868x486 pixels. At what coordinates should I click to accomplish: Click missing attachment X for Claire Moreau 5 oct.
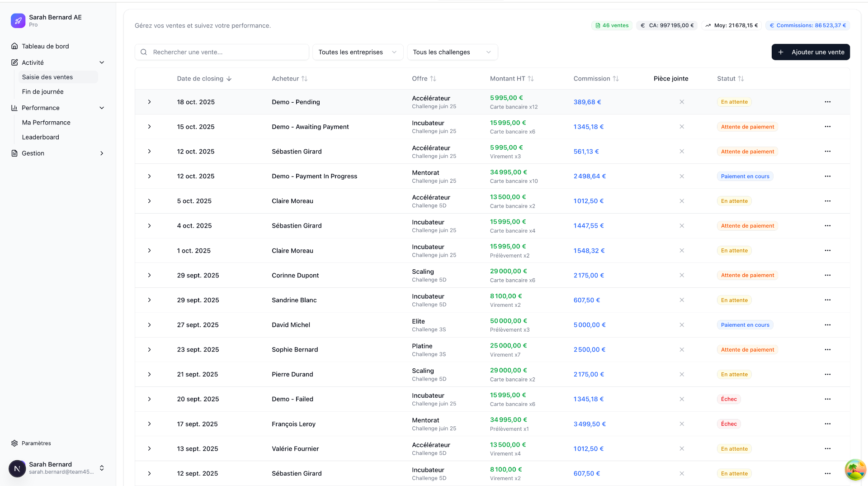(682, 201)
